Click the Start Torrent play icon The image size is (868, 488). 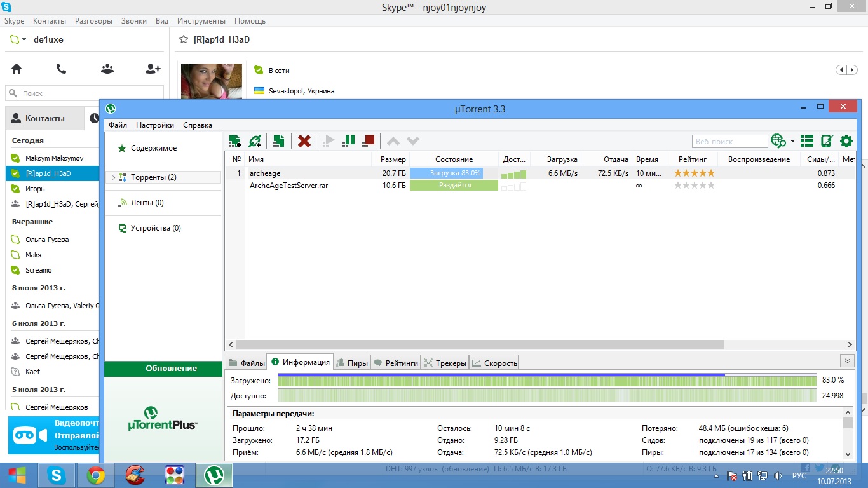pyautogui.click(x=329, y=141)
